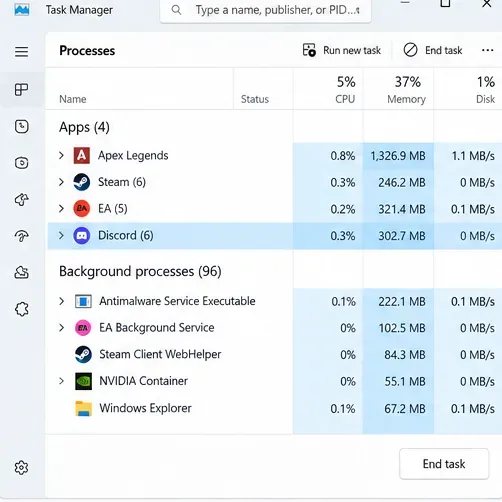Click the Apex Legends app icon
Viewport: 502px width, 502px height.
pos(82,156)
